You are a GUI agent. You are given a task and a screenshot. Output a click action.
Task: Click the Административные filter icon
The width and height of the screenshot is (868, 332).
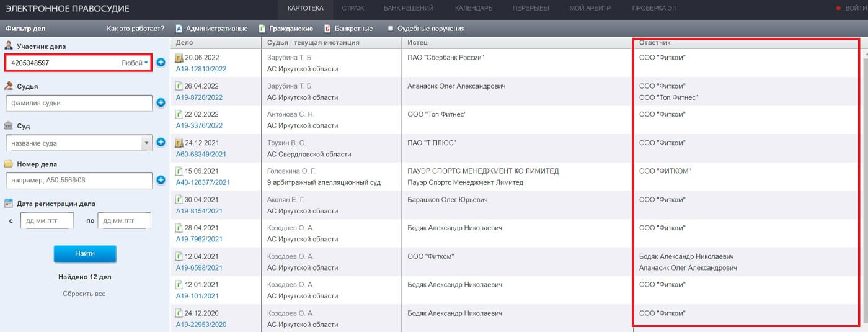pos(179,29)
